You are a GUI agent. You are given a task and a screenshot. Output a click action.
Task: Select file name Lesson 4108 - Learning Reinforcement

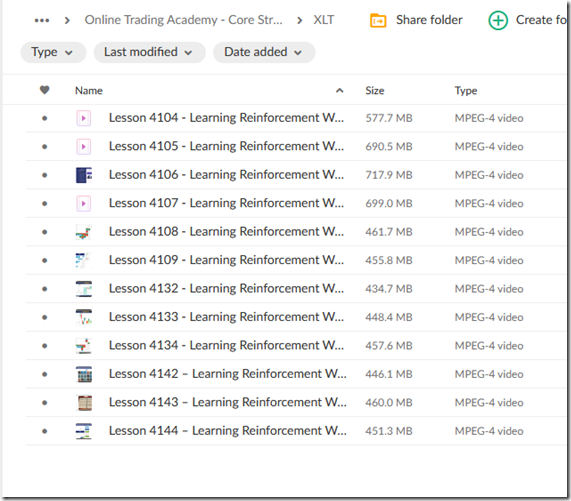tap(226, 232)
